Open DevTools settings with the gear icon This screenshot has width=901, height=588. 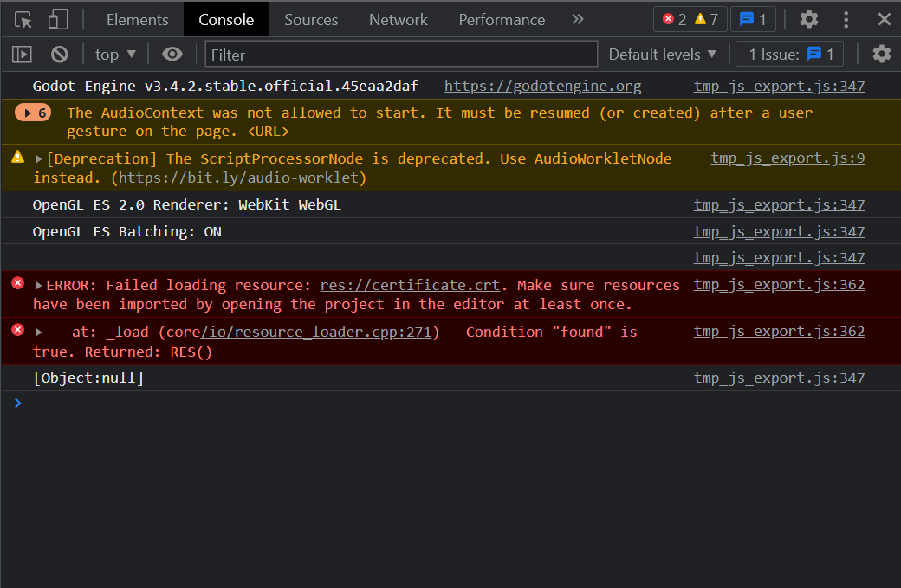(808, 18)
